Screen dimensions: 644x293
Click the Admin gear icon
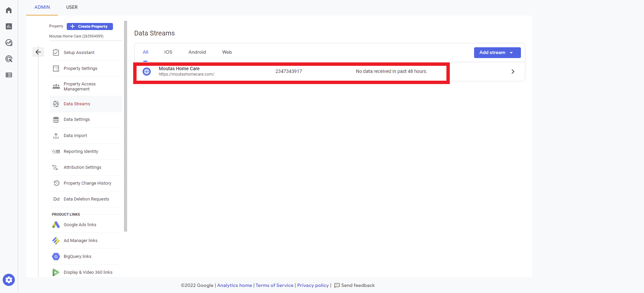click(x=9, y=280)
